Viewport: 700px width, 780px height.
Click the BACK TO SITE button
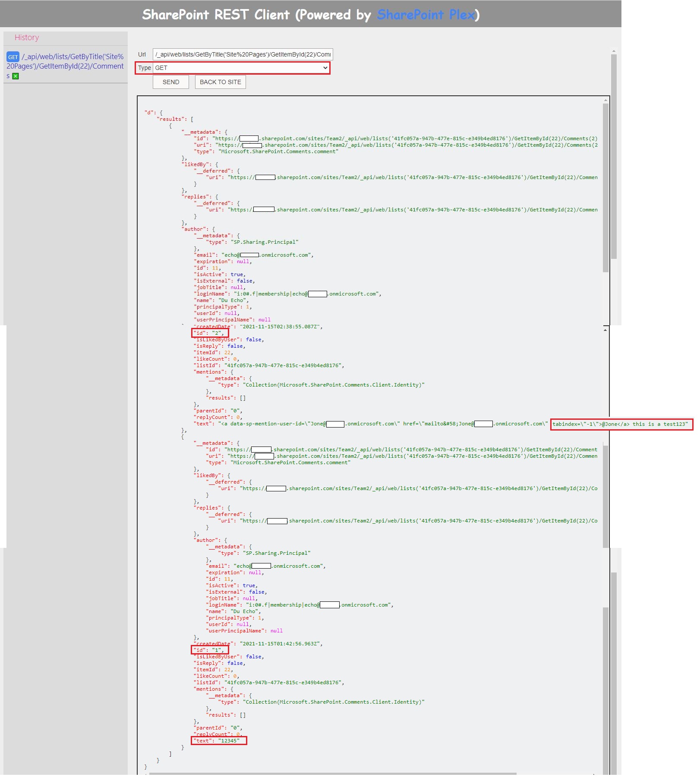221,82
